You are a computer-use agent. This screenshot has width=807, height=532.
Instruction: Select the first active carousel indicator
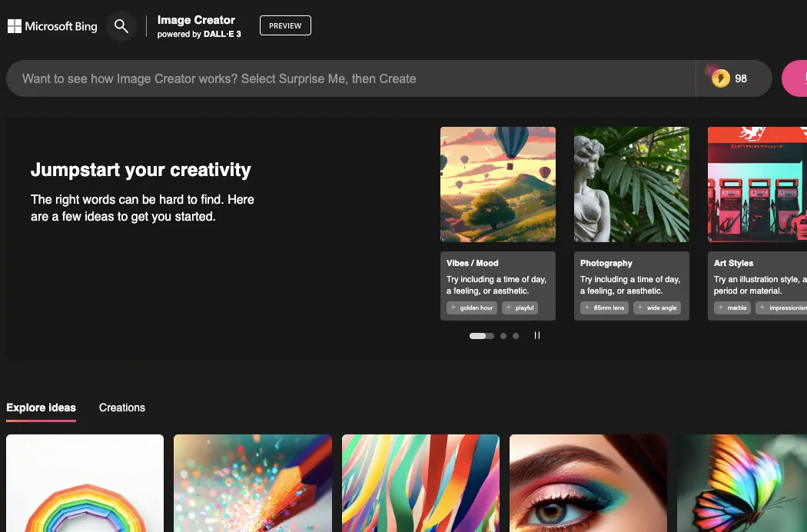(481, 336)
